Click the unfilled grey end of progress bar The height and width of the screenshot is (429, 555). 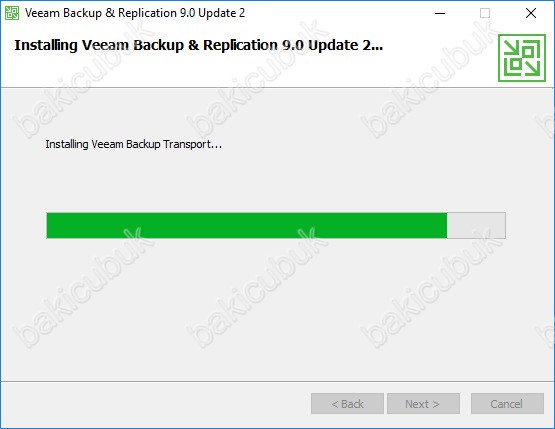(x=476, y=225)
